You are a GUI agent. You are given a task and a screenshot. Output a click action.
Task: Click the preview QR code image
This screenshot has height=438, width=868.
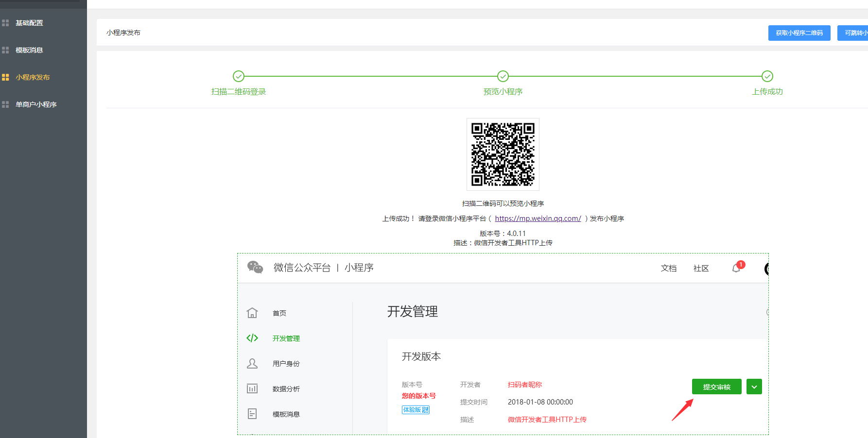pos(503,154)
